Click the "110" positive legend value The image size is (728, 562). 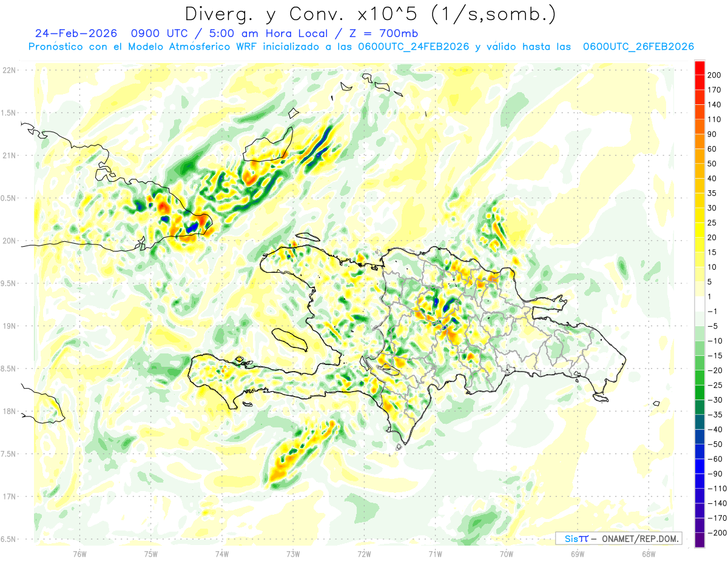click(x=715, y=119)
